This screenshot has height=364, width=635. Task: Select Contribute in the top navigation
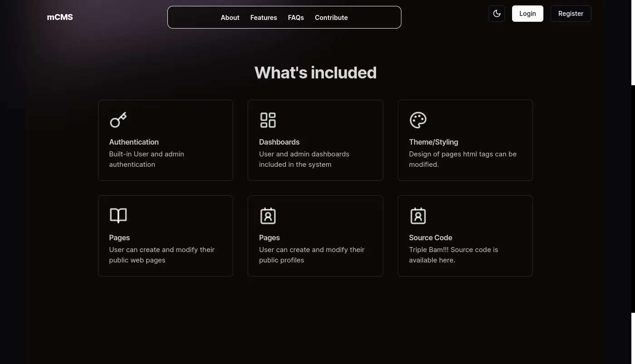(x=331, y=18)
